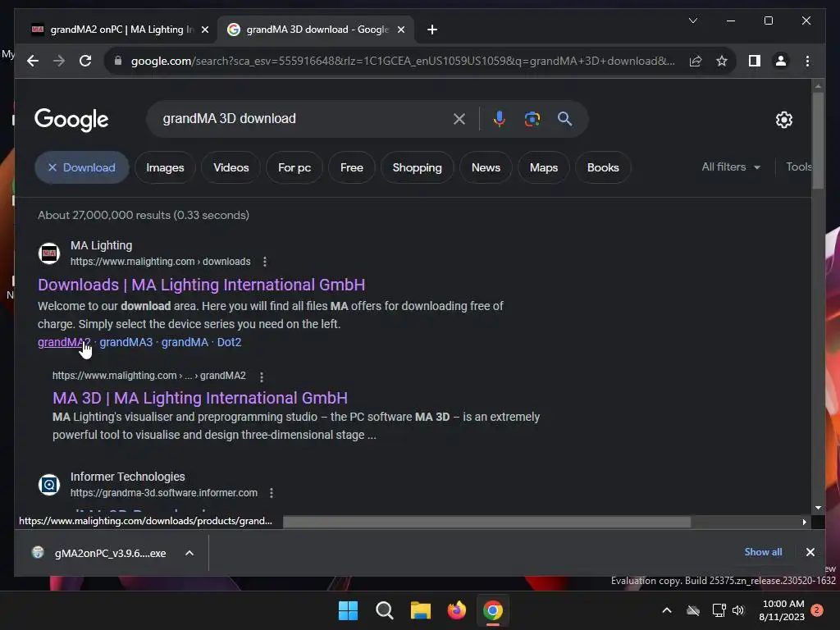Show all downloads

[x=763, y=552]
